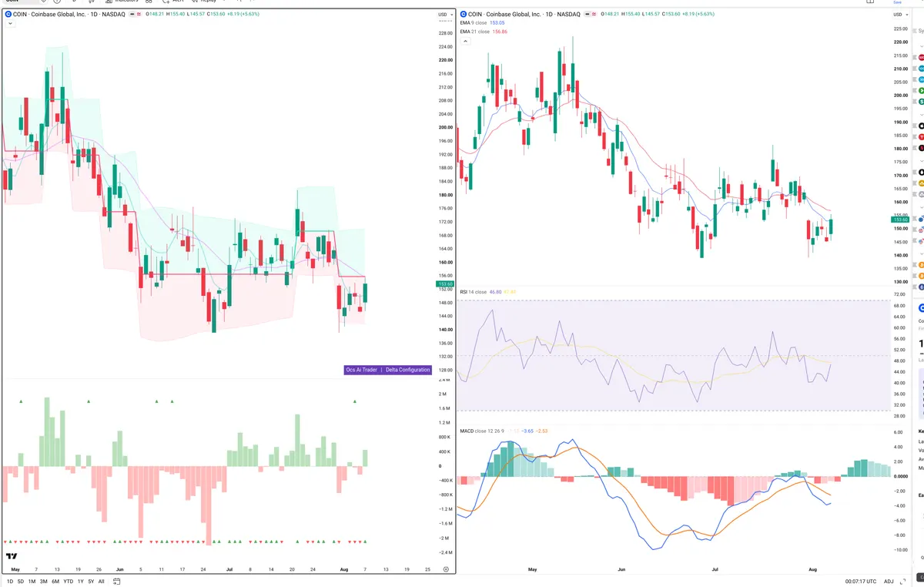This screenshot has height=587, width=924.
Task: Click the −2.4 M volume scale label
Action: coord(445,552)
